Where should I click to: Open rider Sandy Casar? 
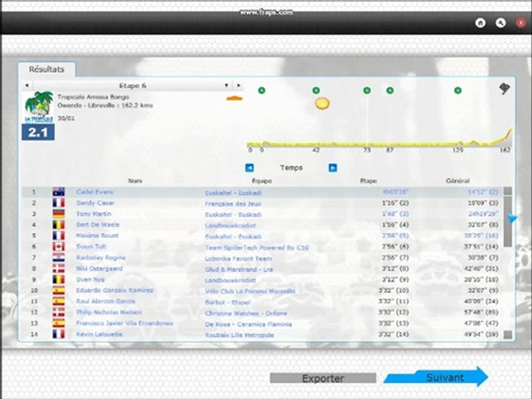tap(95, 203)
